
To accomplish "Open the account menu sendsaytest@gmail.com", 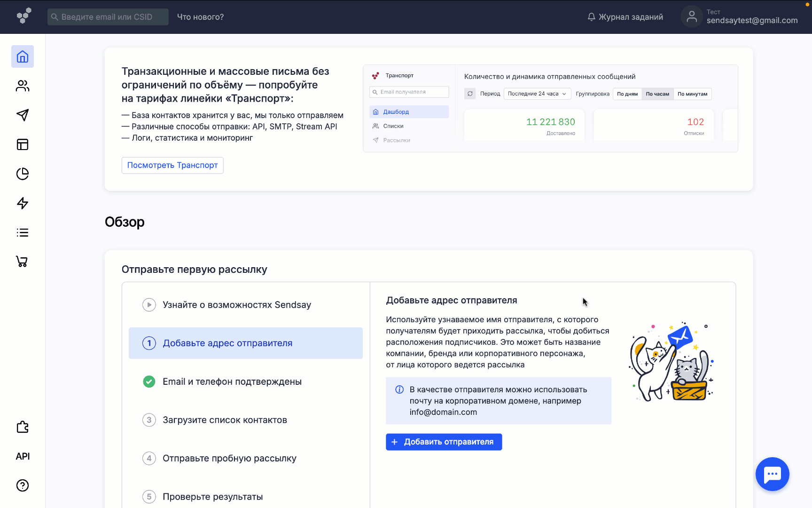I will (740, 17).
